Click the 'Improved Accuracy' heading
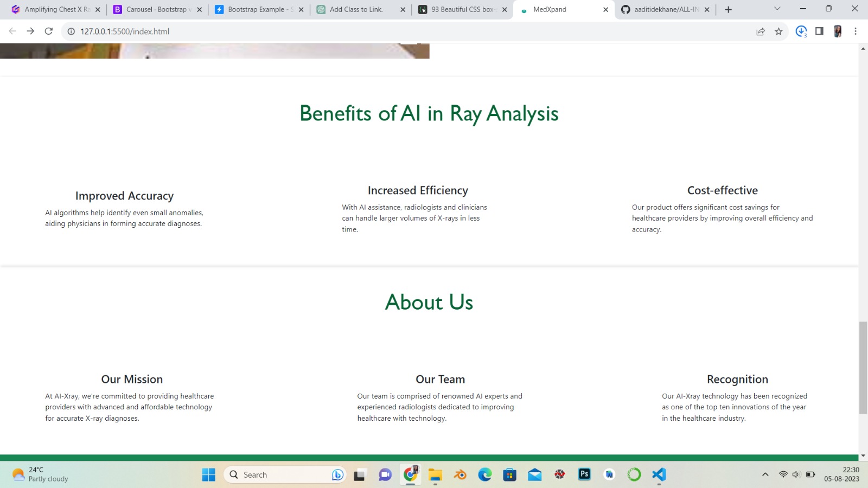This screenshot has height=488, width=868. [x=124, y=196]
